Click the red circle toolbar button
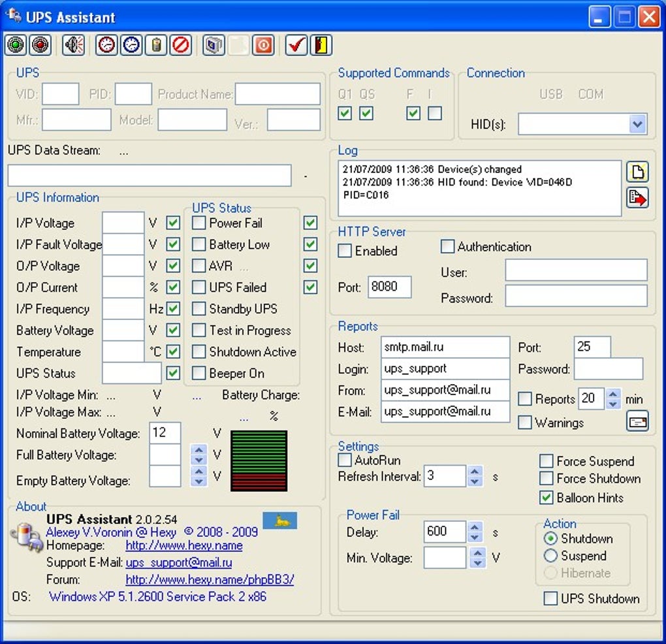 [40, 45]
